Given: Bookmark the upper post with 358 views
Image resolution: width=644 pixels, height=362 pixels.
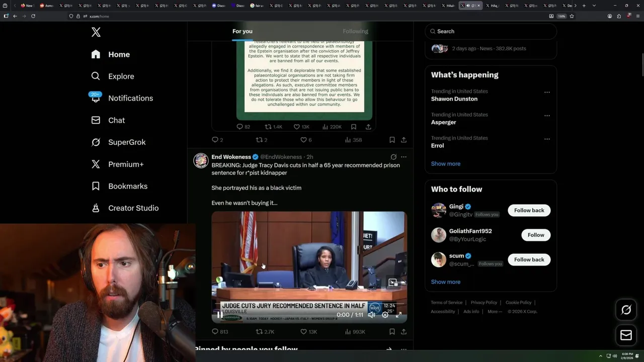Looking at the screenshot, I should click(x=392, y=140).
